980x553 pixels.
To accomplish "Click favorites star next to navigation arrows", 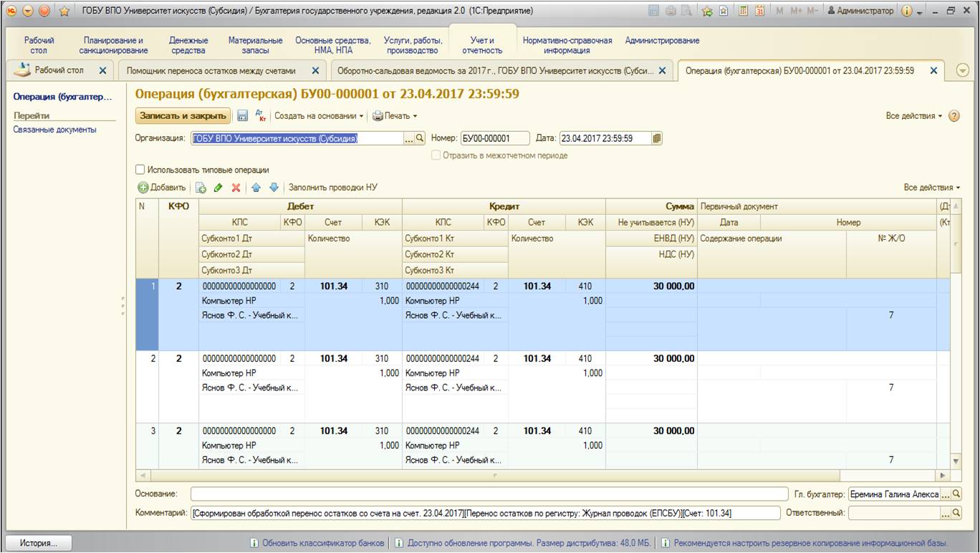I will (x=64, y=11).
